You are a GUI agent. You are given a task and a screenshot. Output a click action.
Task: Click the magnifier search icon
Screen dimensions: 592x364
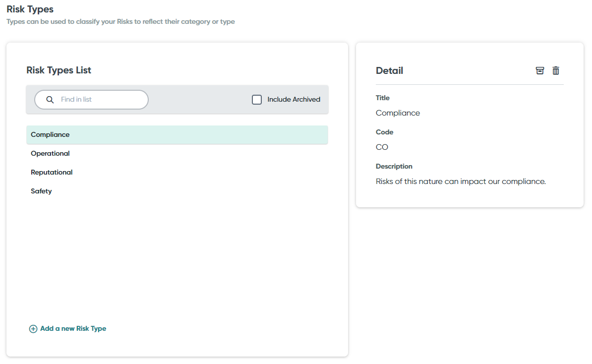point(50,100)
